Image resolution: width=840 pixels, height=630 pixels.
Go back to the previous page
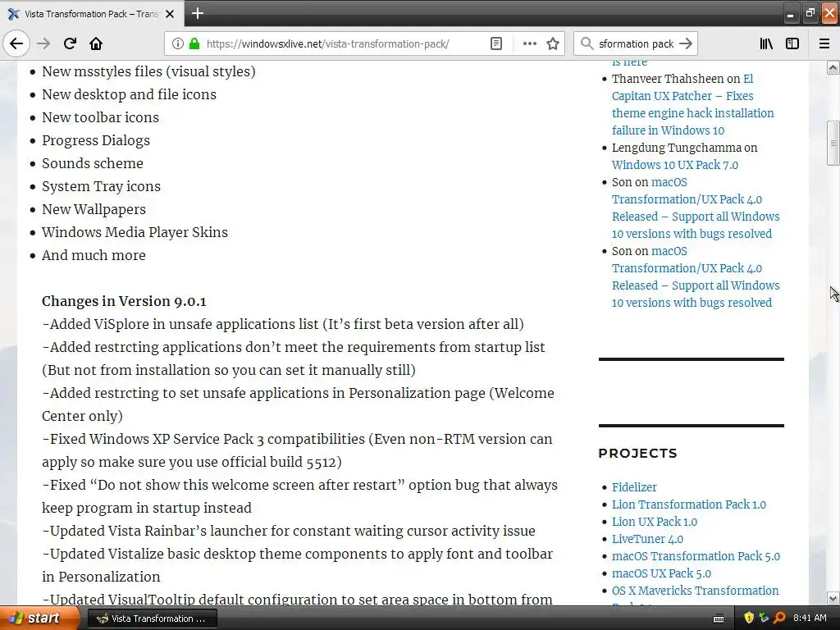(x=16, y=43)
